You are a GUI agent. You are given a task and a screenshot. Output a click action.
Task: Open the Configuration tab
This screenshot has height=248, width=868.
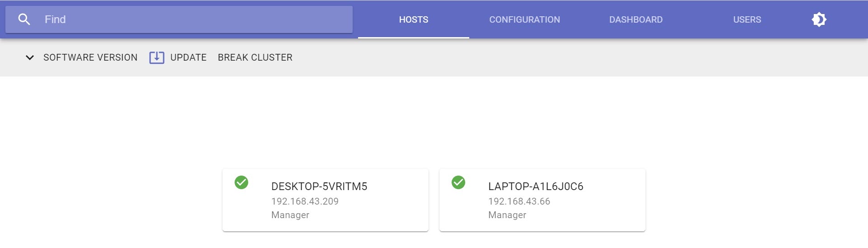(524, 19)
